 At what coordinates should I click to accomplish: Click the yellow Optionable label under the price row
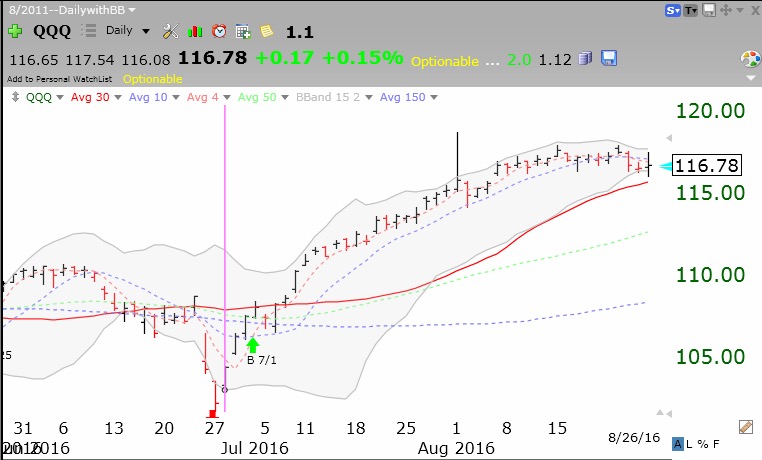[153, 79]
